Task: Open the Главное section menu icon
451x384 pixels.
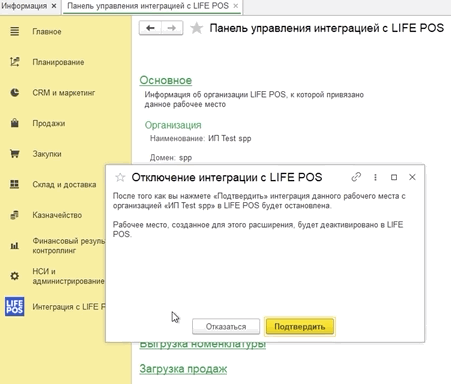Action: [x=14, y=32]
